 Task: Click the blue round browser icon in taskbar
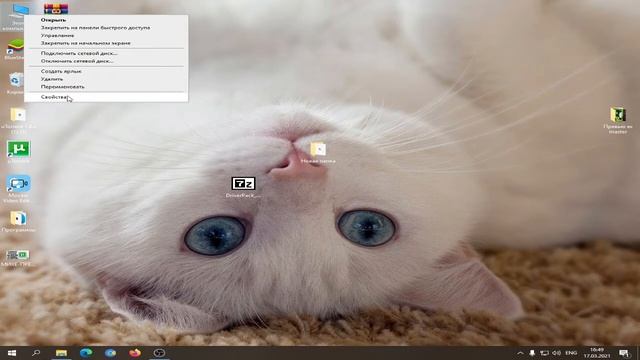click(x=110, y=353)
